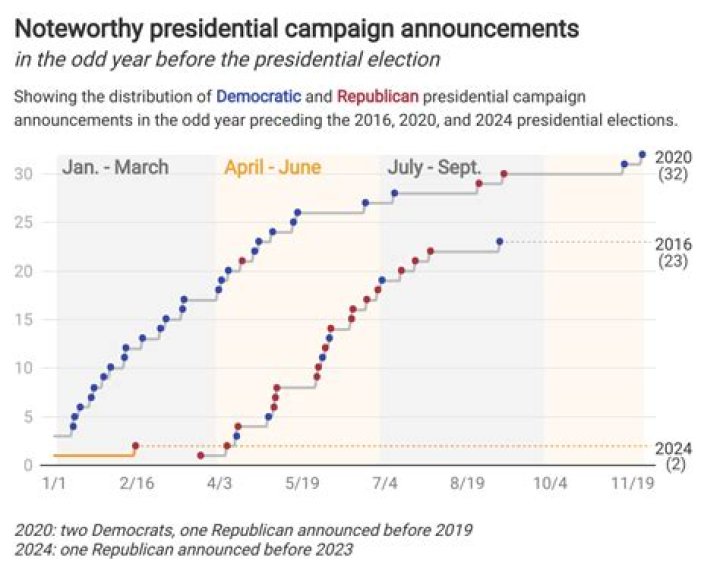The height and width of the screenshot is (580, 720).
Task: Click the '1/1' x-axis date label
Action: tap(55, 482)
